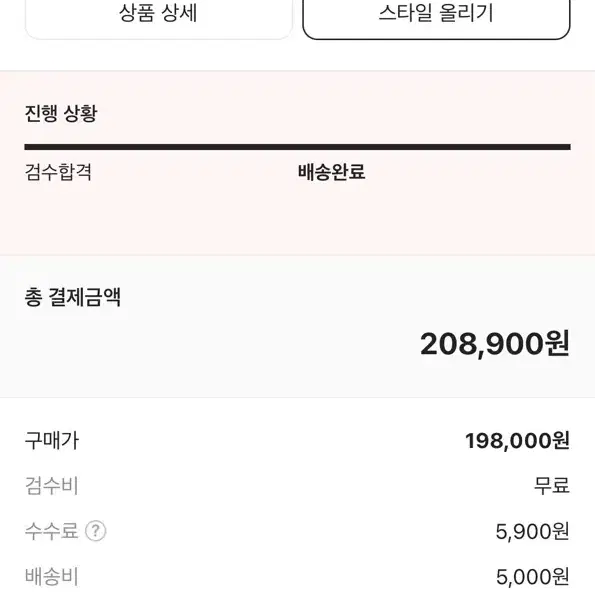595x595 pixels.
Task: Click the 검수비 label
Action: pos(52,486)
